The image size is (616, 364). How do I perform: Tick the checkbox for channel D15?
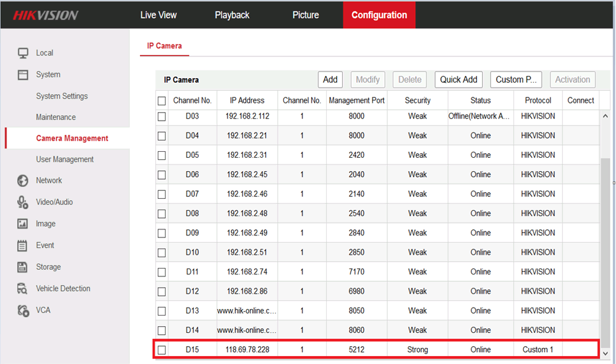pos(162,349)
